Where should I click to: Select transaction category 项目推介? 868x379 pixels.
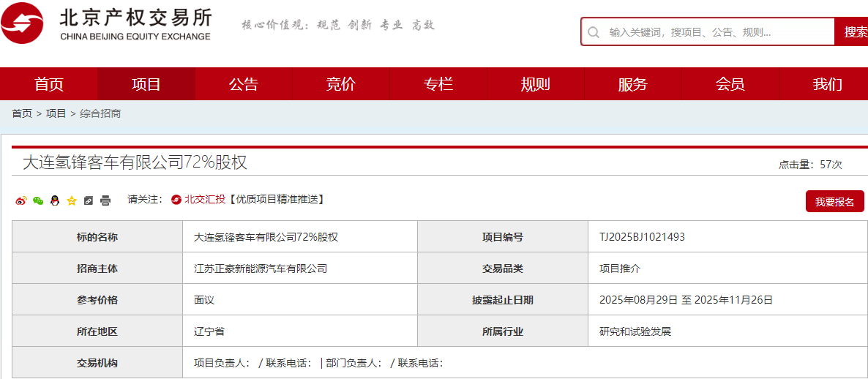point(620,269)
